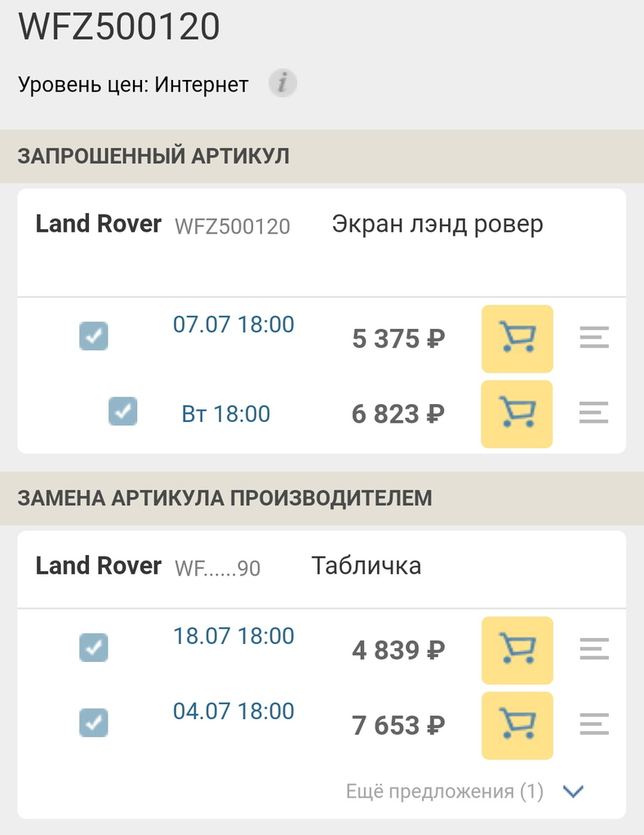Add the 4 839 ₽ offer to cart
The image size is (644, 835).
point(517,651)
